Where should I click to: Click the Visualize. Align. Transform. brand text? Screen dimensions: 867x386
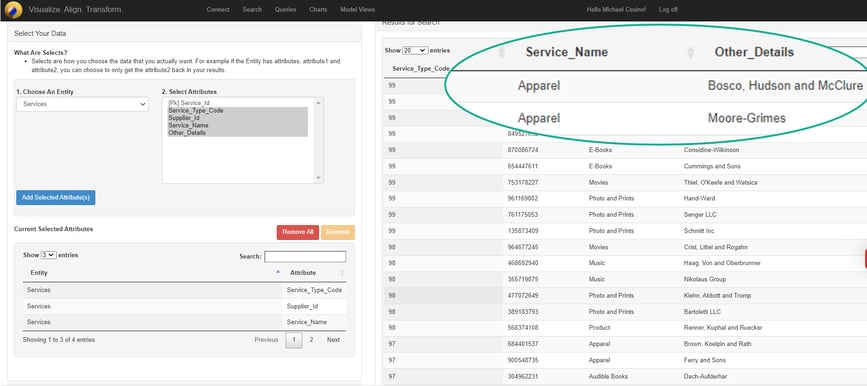click(76, 9)
